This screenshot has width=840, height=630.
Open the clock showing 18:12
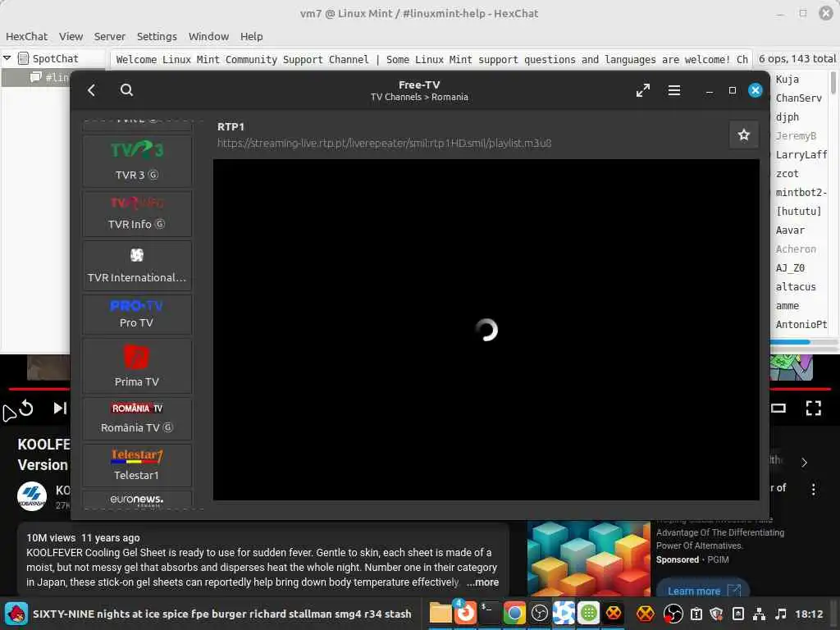pyautogui.click(x=809, y=614)
